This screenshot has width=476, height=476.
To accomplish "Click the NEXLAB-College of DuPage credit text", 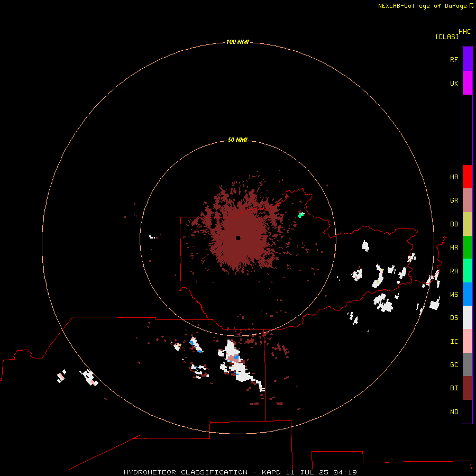I will pos(422,6).
